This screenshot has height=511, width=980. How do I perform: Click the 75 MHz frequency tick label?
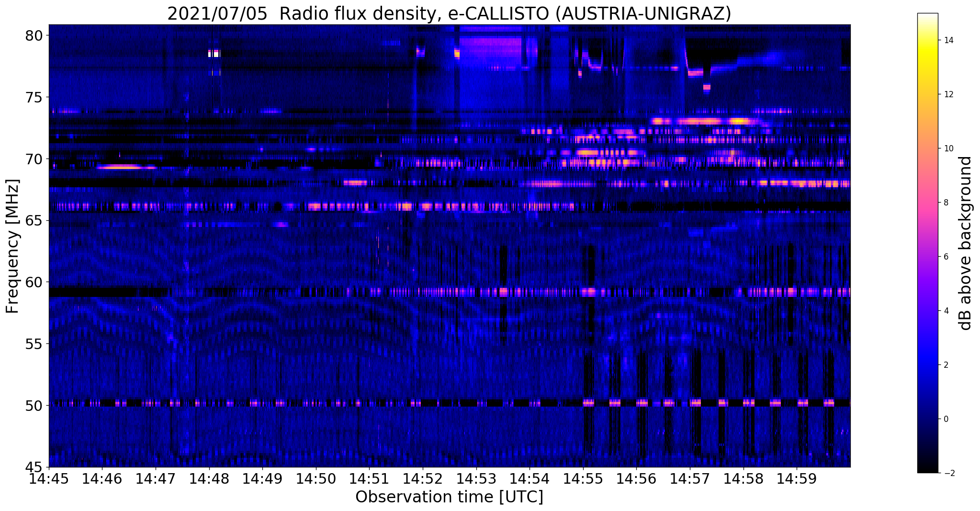(34, 97)
